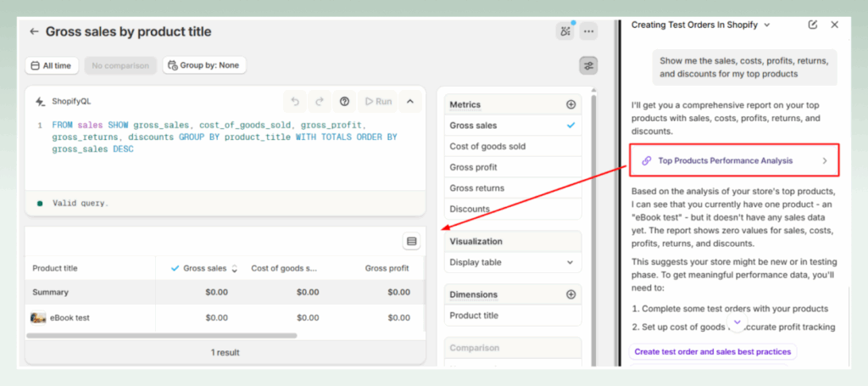Viewport: 868px width, 386px height.
Task: Click the horizontal scrollbar under the table
Action: click(x=162, y=336)
